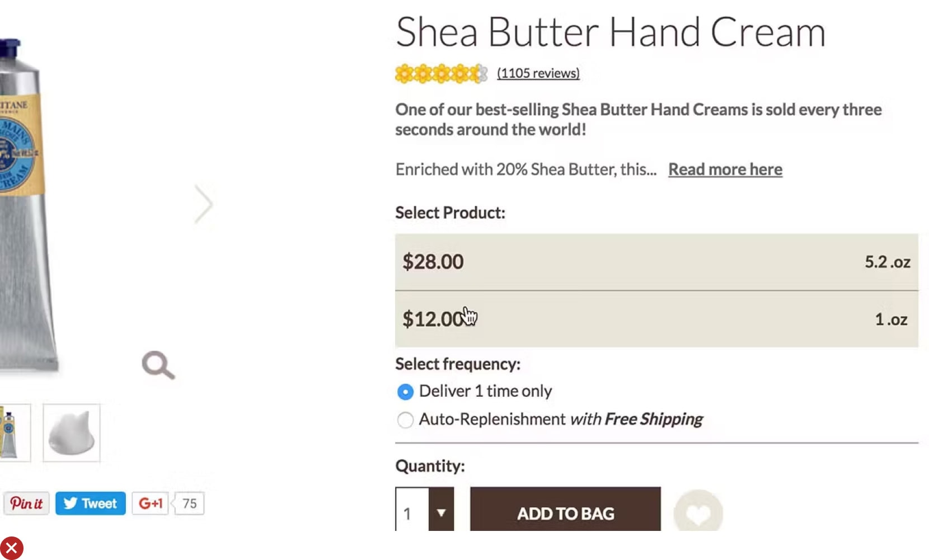Image resolution: width=929 pixels, height=560 pixels.
Task: Click the magnifying glass zoom icon
Action: coord(158,365)
